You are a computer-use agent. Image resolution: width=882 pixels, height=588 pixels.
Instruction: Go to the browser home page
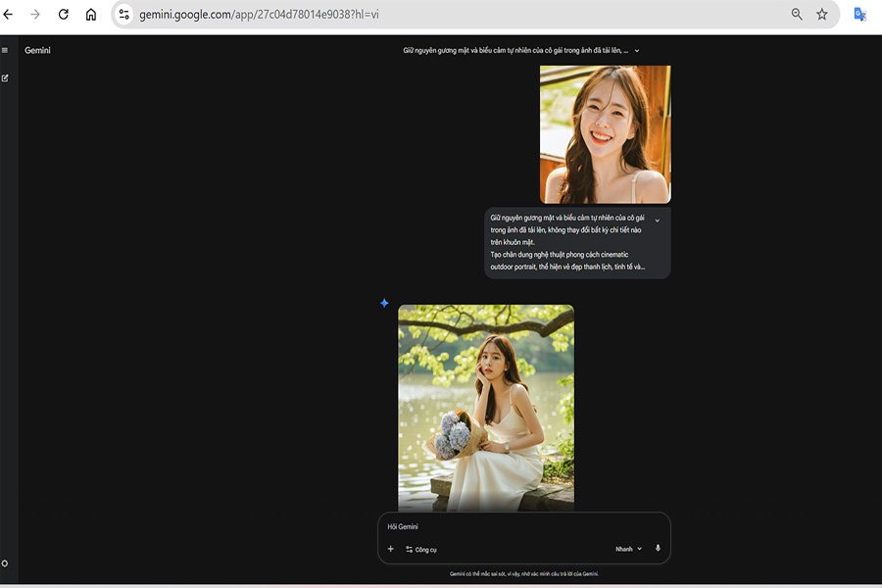(91, 15)
